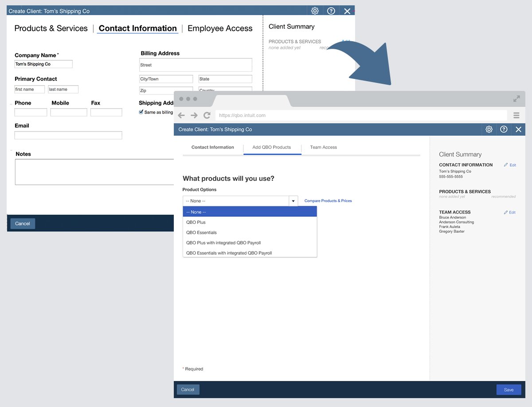This screenshot has width=532, height=407.
Task: Click the blue Save button
Action: (509, 390)
